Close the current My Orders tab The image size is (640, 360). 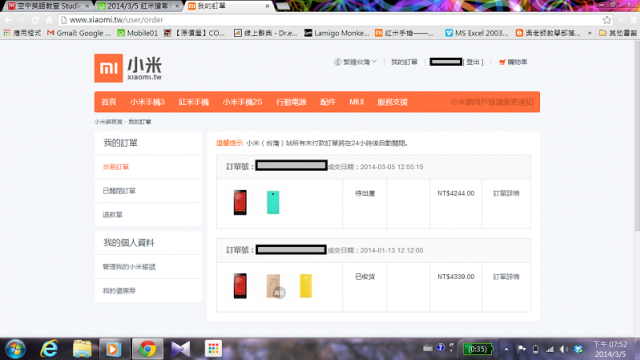[x=267, y=6]
